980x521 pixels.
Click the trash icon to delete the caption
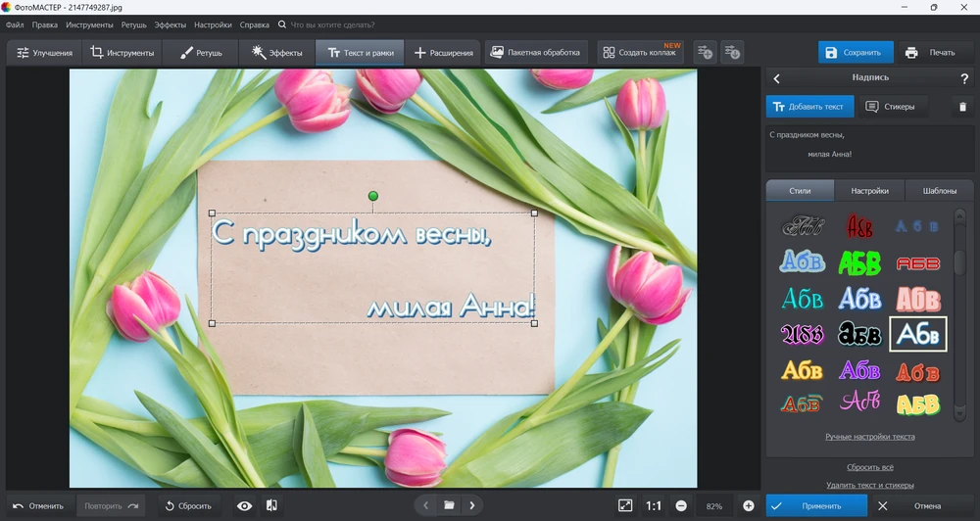962,107
